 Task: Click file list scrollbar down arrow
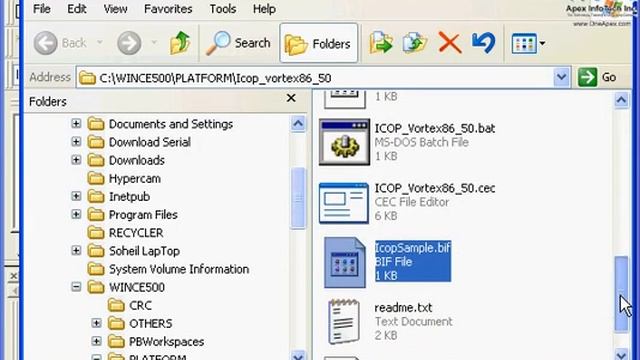[x=622, y=354]
